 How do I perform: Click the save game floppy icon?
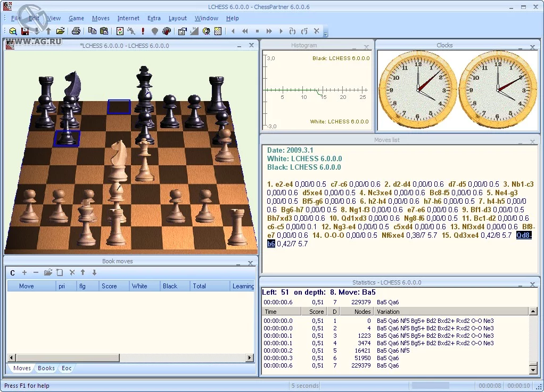pos(25,31)
